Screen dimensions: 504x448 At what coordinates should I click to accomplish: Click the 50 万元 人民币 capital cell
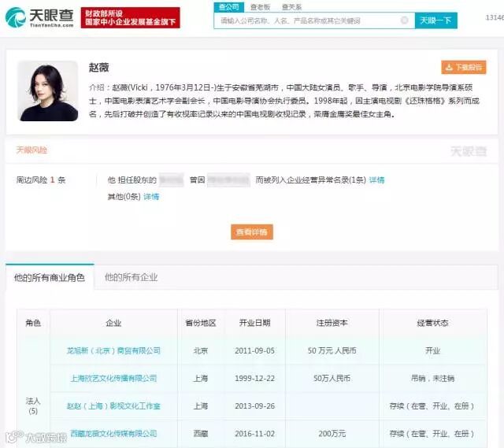click(x=332, y=350)
